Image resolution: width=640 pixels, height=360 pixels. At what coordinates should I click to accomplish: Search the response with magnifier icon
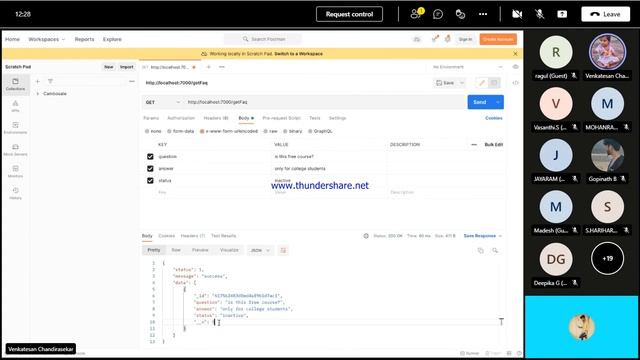(x=495, y=250)
